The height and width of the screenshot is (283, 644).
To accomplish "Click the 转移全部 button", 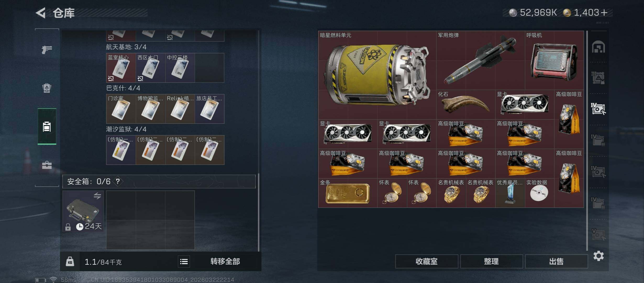I will click(225, 261).
